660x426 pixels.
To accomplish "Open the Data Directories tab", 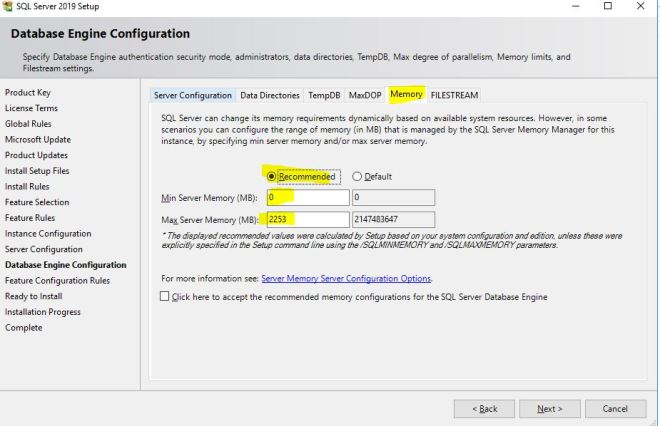I will click(x=269, y=95).
